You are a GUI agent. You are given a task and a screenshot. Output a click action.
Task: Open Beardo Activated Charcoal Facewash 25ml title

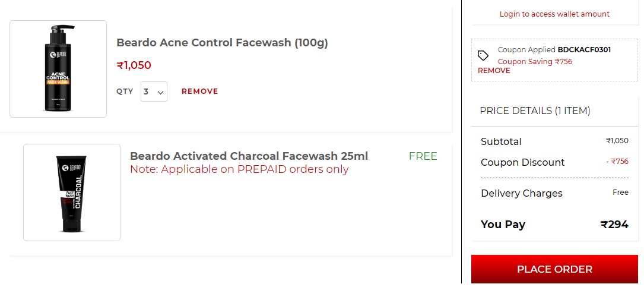coord(249,156)
